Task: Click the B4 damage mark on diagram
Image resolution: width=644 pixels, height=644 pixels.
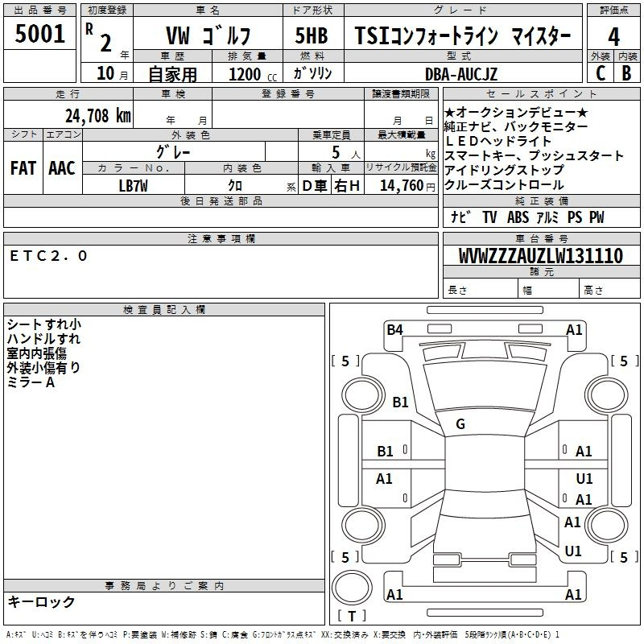Action: [394, 329]
